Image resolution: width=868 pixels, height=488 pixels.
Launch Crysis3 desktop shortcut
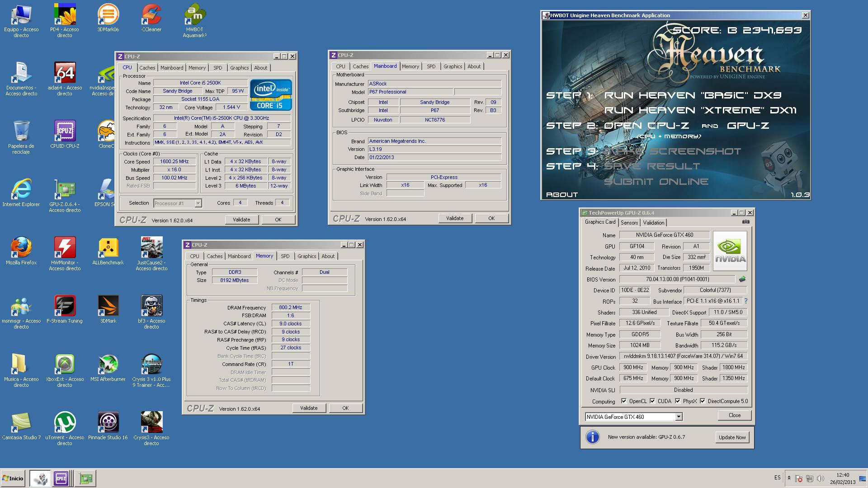[x=151, y=428]
